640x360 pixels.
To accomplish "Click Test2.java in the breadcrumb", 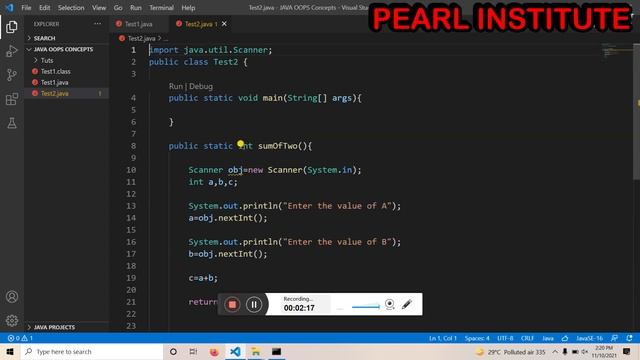I will coord(141,38).
